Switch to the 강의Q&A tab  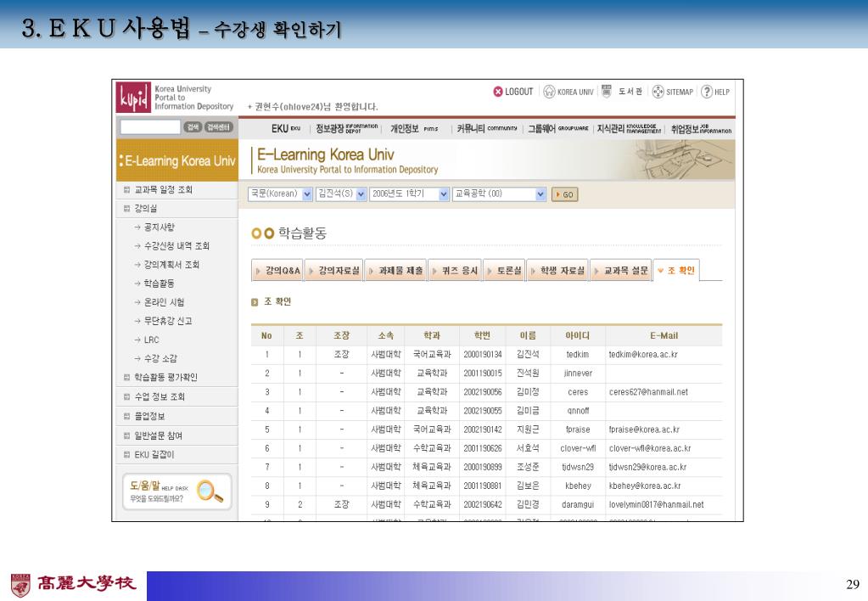277,271
